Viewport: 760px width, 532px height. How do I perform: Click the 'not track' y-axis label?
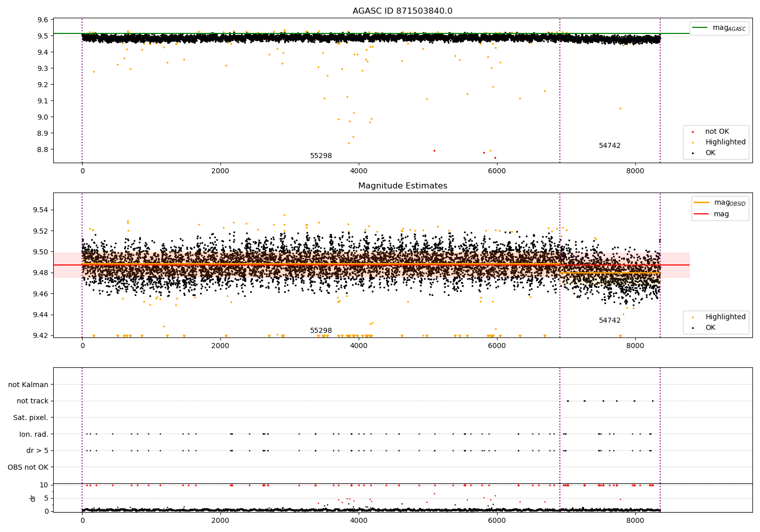pos(32,401)
